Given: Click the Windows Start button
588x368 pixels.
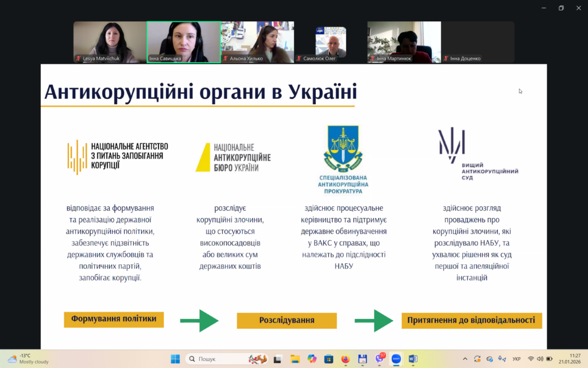Looking at the screenshot, I should coord(175,359).
